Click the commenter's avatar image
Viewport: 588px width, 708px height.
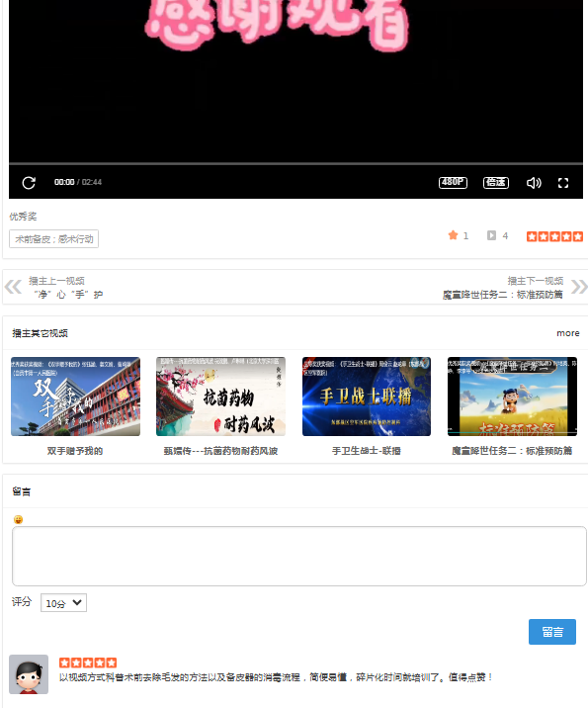29,674
